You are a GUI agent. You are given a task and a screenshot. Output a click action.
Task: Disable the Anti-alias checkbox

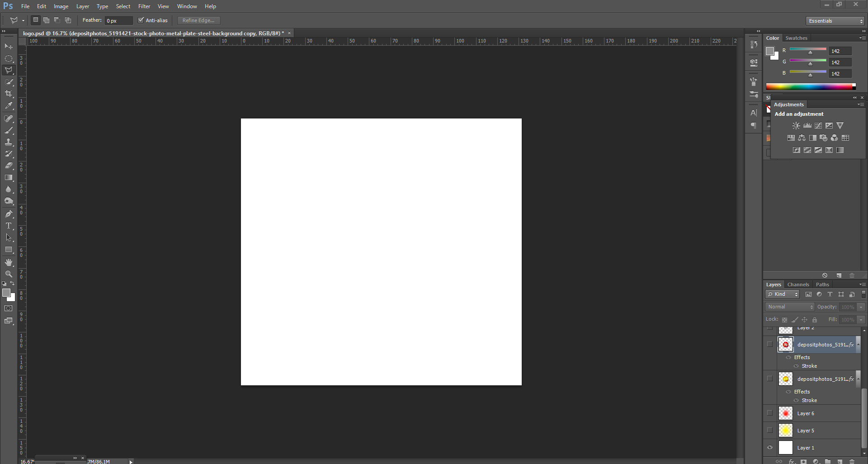142,20
